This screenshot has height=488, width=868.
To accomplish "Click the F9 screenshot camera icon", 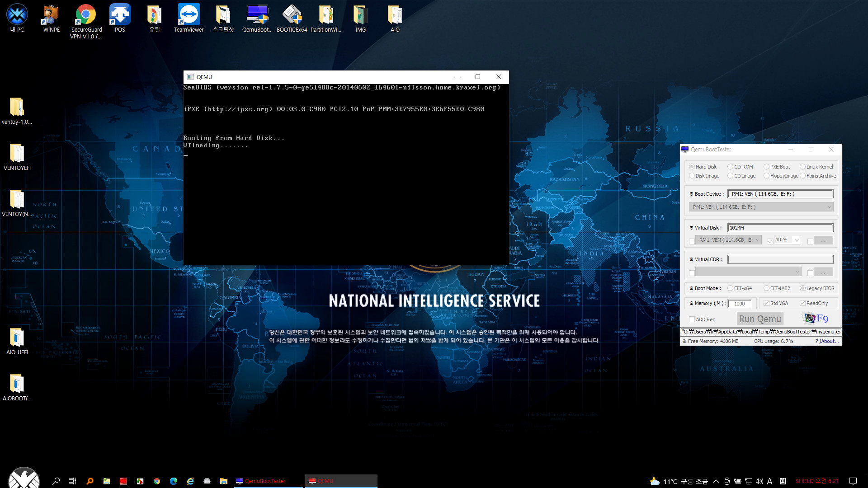I will [816, 319].
